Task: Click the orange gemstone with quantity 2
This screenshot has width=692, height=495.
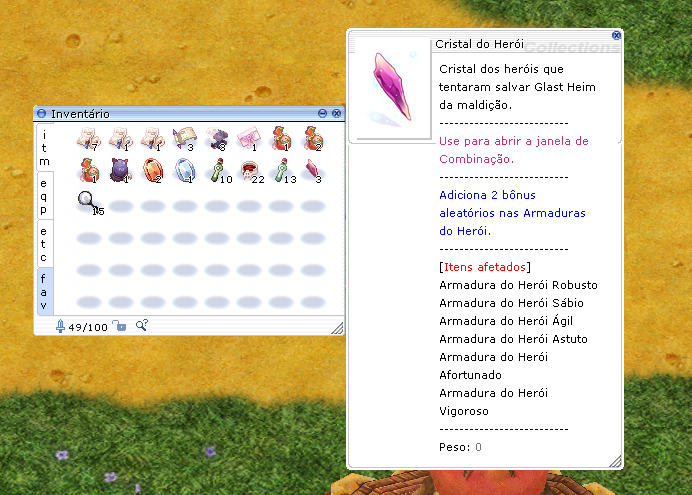Action: (152, 170)
